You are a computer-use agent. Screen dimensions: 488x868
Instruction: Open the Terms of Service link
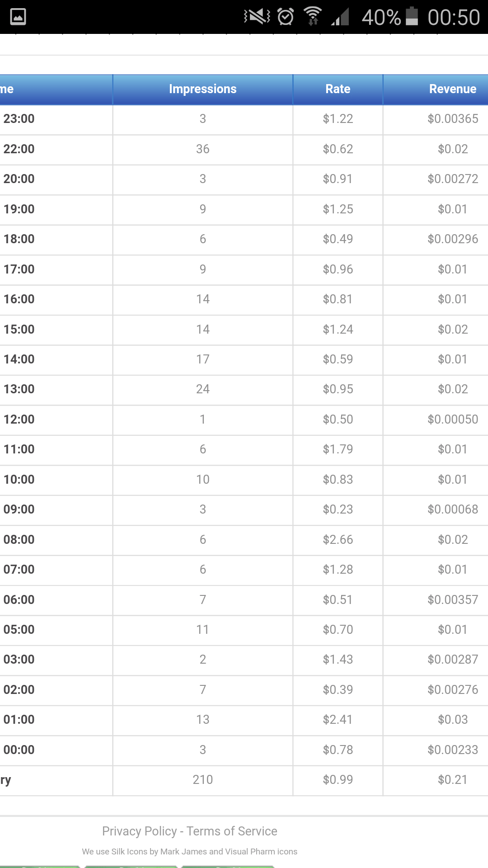point(232,831)
